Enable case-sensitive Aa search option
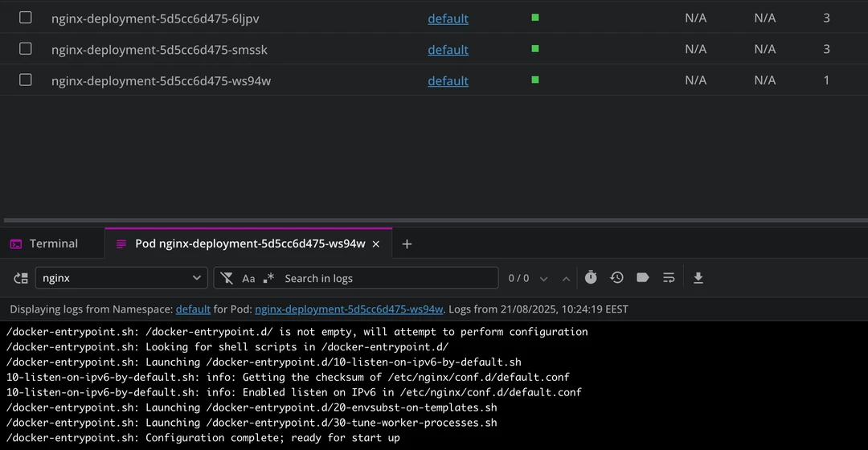The height and width of the screenshot is (450, 868). click(248, 278)
